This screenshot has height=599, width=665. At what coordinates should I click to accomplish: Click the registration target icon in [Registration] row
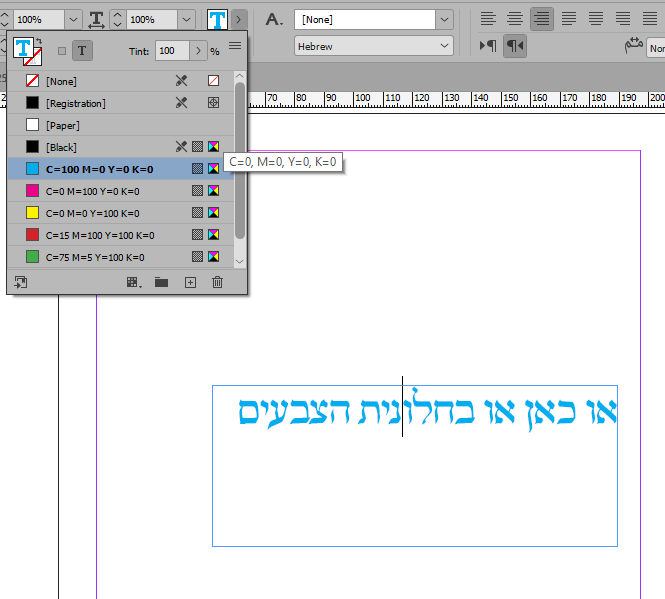click(x=213, y=103)
